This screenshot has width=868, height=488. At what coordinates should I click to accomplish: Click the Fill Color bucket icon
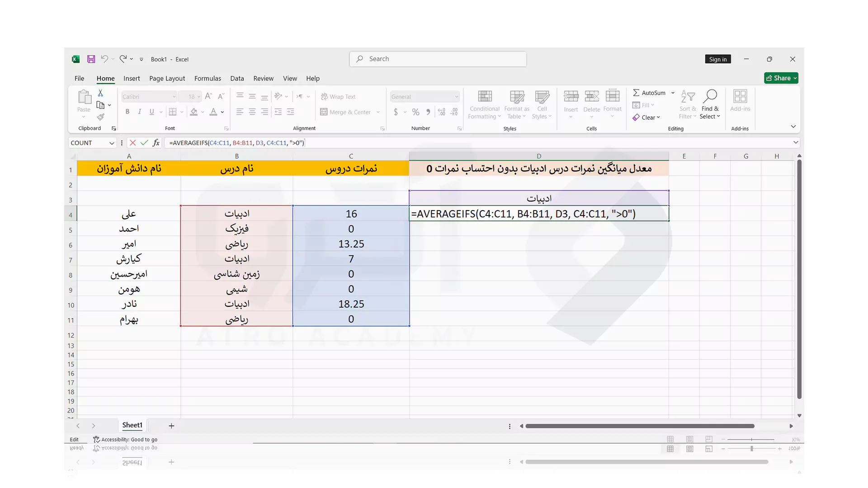point(194,112)
